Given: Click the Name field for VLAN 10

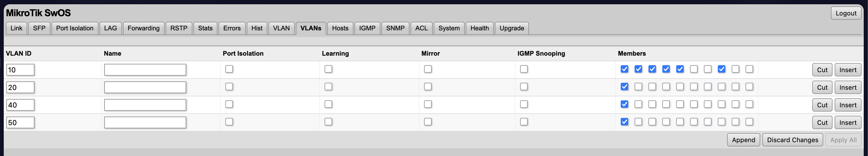Looking at the screenshot, I should (x=145, y=70).
